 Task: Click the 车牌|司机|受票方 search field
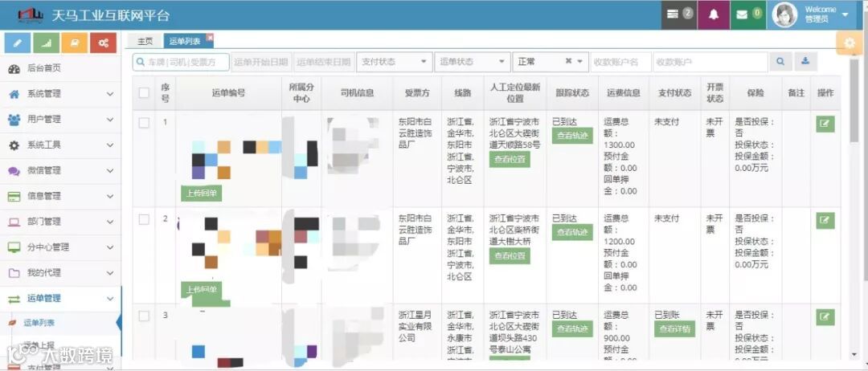(x=181, y=62)
